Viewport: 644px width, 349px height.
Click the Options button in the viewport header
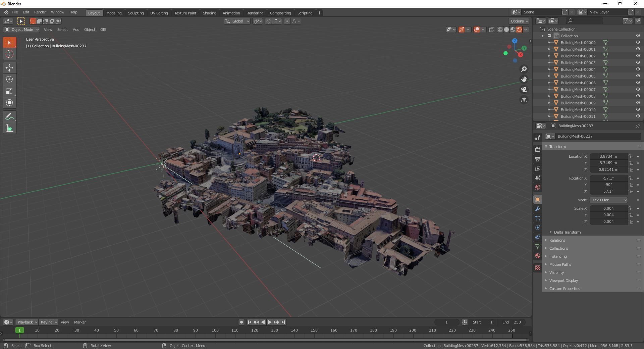coord(519,21)
